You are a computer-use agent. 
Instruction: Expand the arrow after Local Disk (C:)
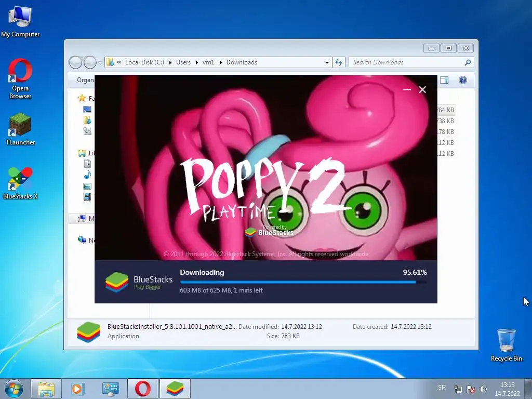(170, 62)
